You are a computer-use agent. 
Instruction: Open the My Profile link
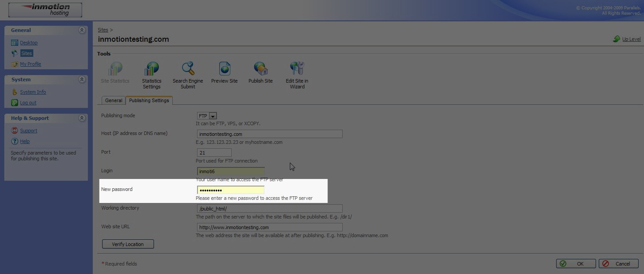[x=31, y=64]
